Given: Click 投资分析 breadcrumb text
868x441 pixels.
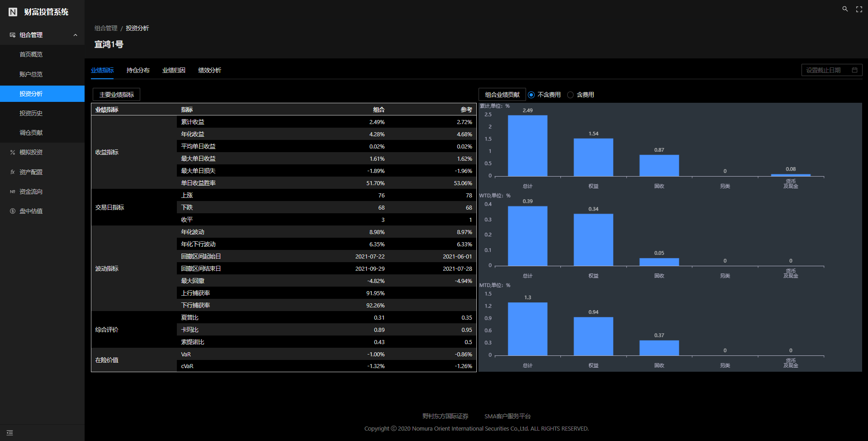Looking at the screenshot, I should pos(137,28).
